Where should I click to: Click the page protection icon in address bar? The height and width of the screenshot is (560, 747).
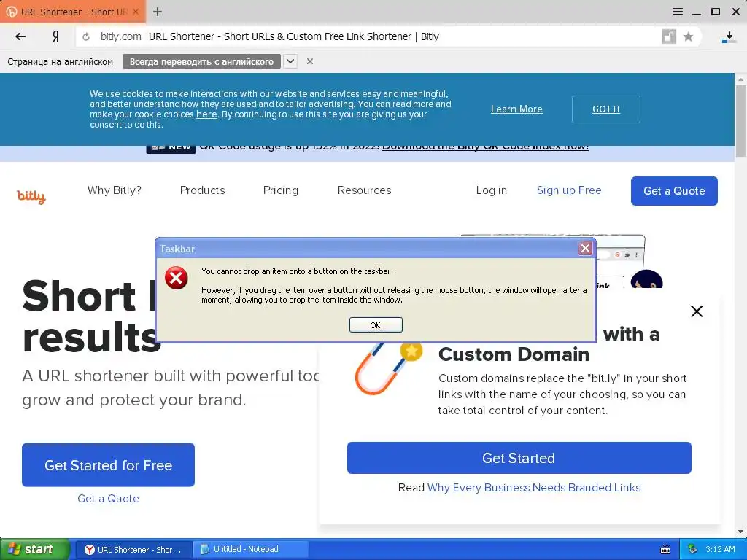[x=669, y=36]
